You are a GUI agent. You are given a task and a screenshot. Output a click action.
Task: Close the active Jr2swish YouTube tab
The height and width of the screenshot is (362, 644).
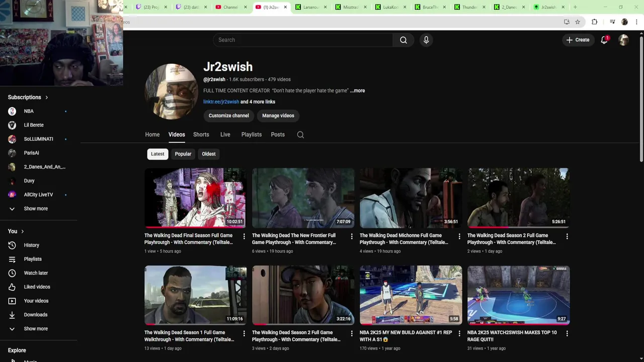click(x=285, y=7)
